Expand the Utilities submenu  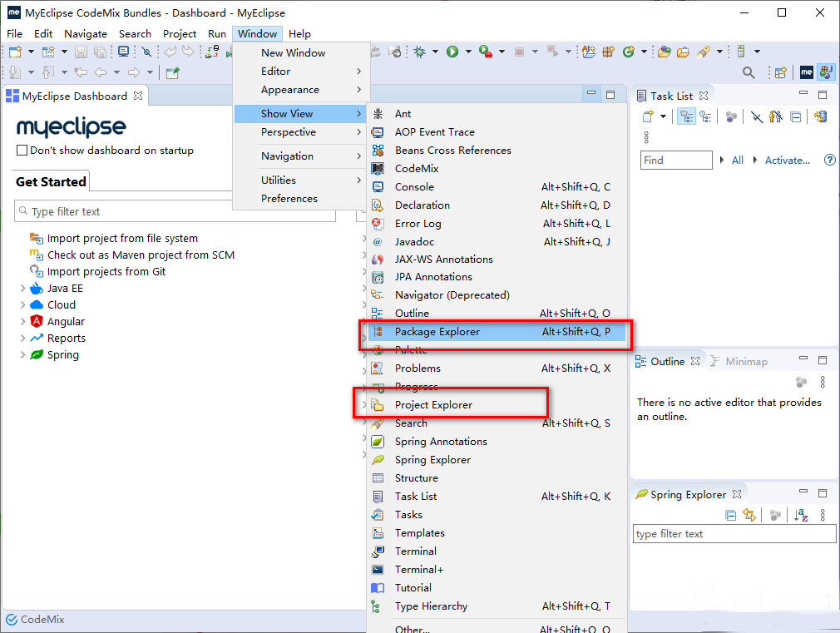[300, 181]
